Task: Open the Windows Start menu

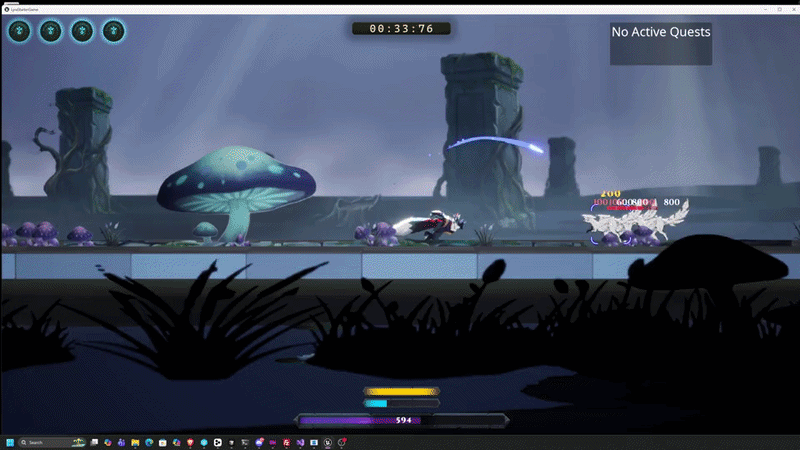Action: (x=10, y=442)
